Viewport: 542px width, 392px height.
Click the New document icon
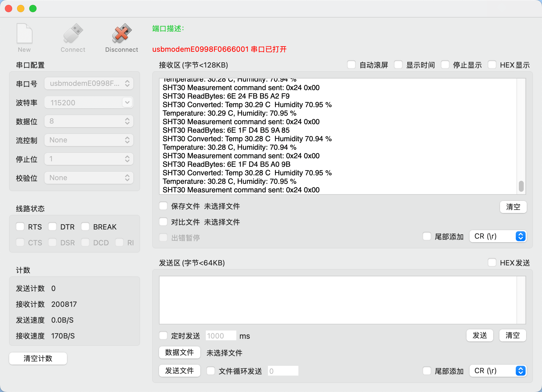[x=24, y=33]
